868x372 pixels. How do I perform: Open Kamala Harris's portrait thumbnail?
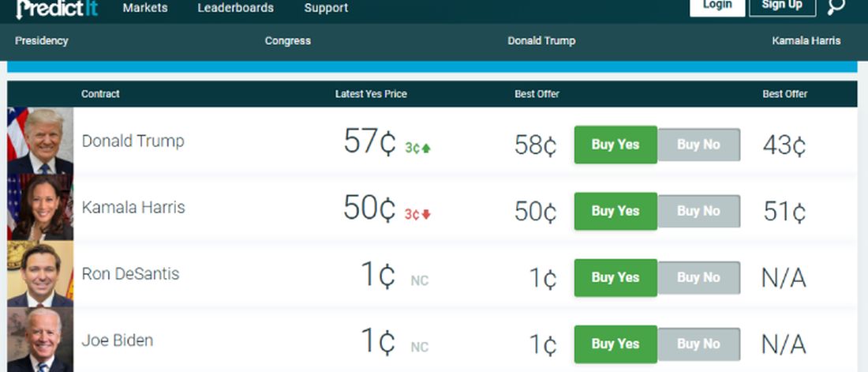[40, 208]
